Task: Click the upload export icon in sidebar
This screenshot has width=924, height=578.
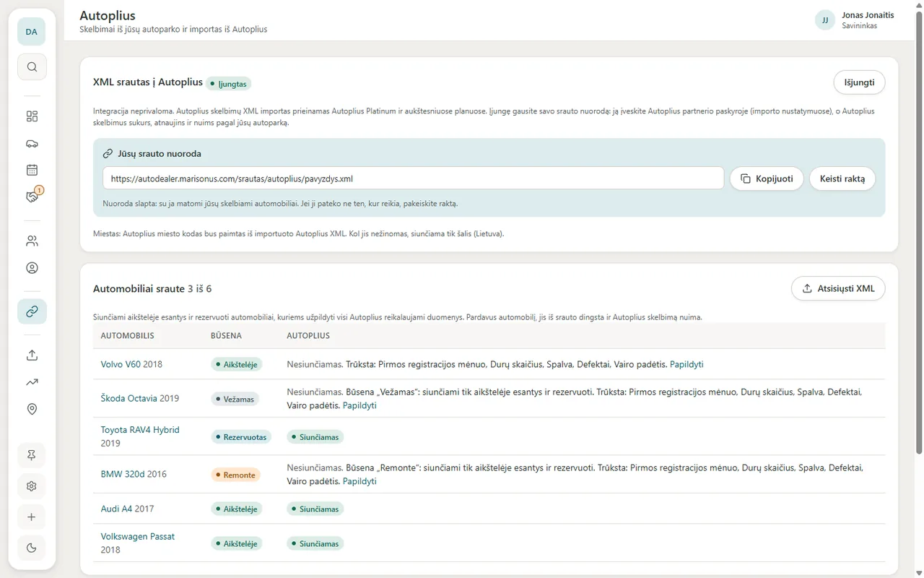Action: click(x=32, y=355)
